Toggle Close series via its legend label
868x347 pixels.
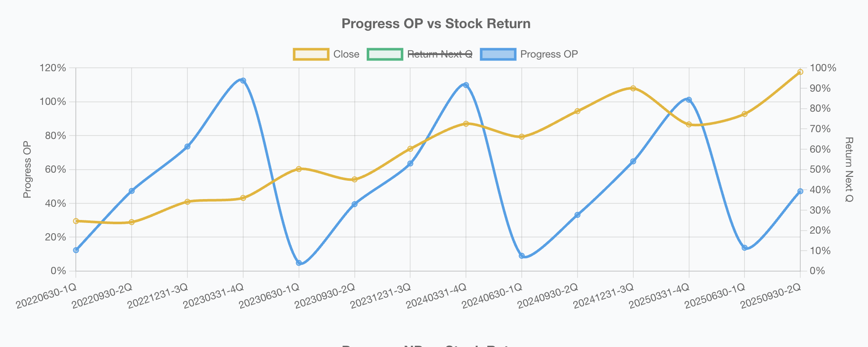point(346,54)
